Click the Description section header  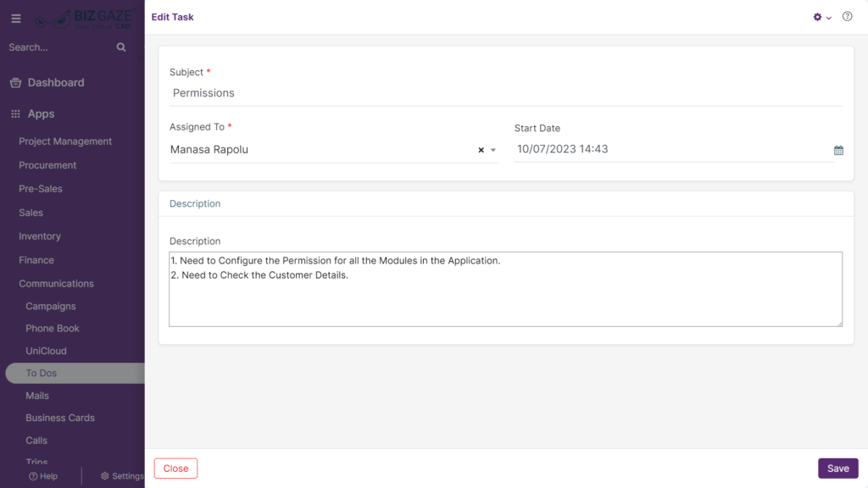tap(195, 203)
